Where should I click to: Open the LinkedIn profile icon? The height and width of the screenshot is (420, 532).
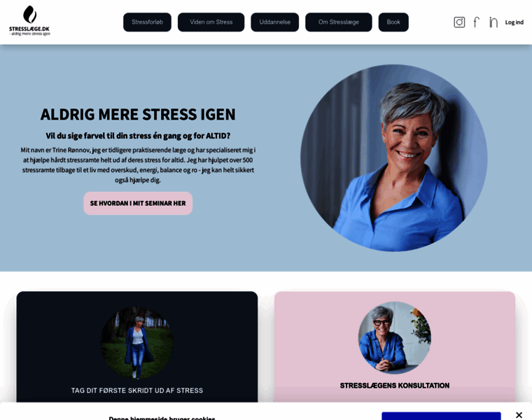[493, 22]
